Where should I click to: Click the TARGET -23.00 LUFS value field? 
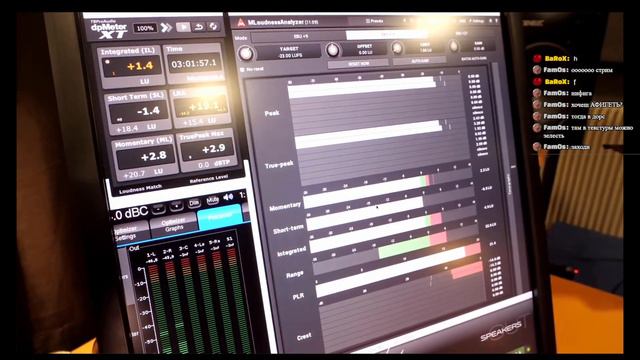[x=289, y=52]
